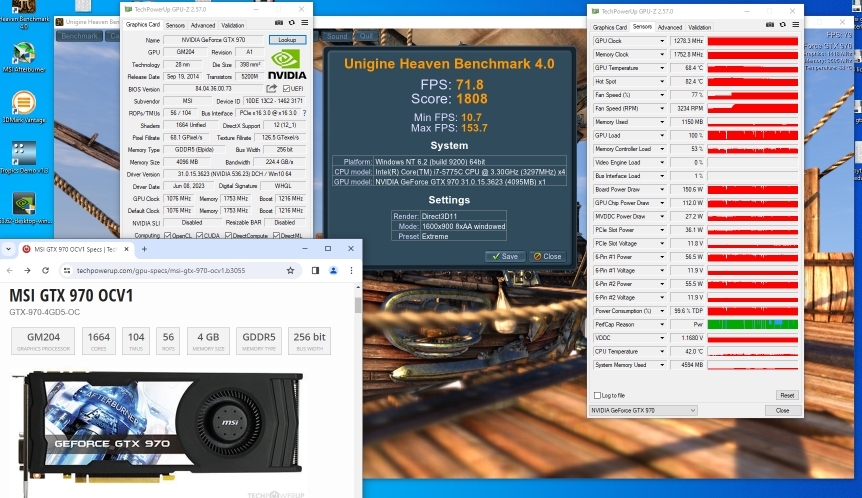
Task: Click the refresh icon in left GPU-Z window
Action: click(292, 23)
